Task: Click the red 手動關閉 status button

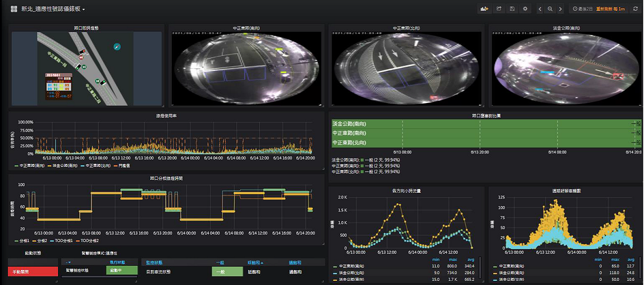Action: point(33,272)
